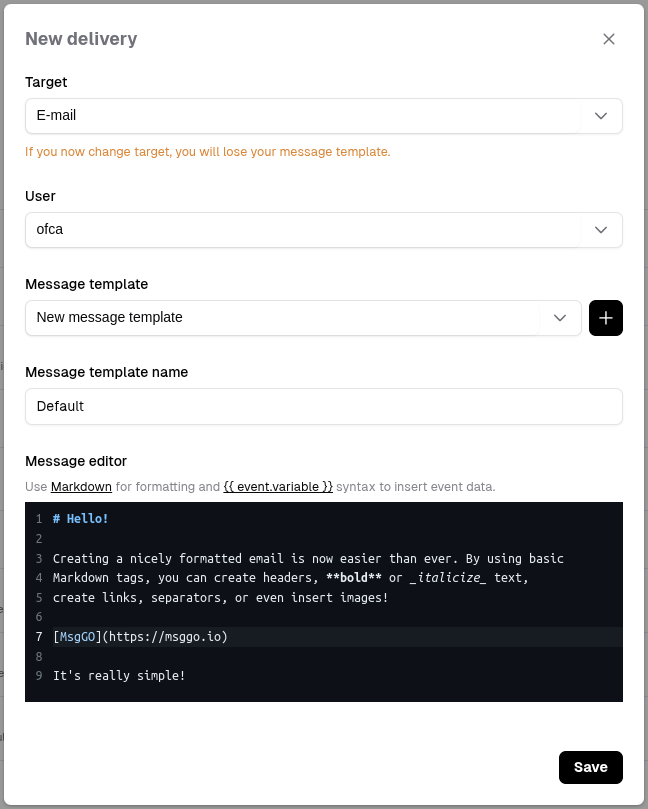Click the plus icon to add template
This screenshot has width=648, height=809.
click(606, 318)
